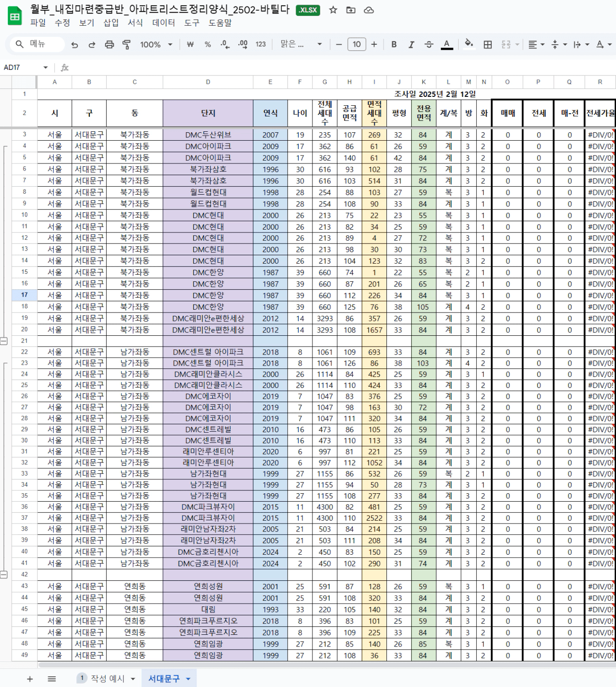Open the zoom 100% dropdown
This screenshot has width=616, height=687.
click(156, 45)
